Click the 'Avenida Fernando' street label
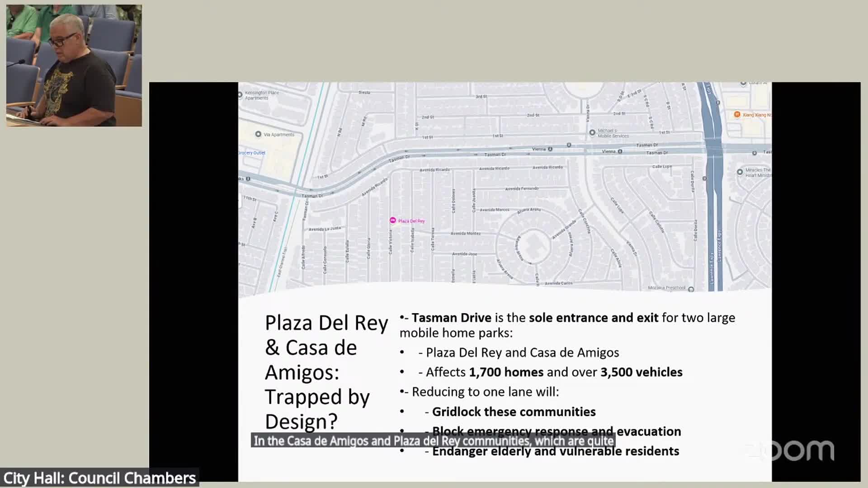Viewport: 868px width, 488px height. pos(522,188)
